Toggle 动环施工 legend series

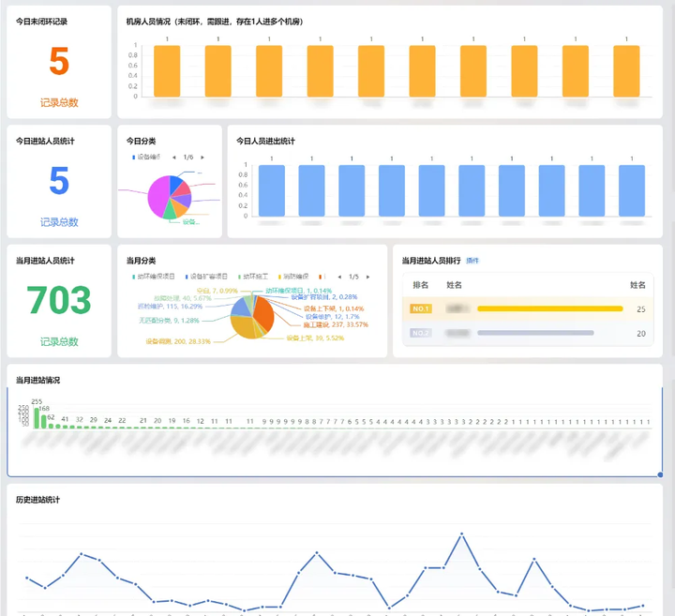point(253,277)
